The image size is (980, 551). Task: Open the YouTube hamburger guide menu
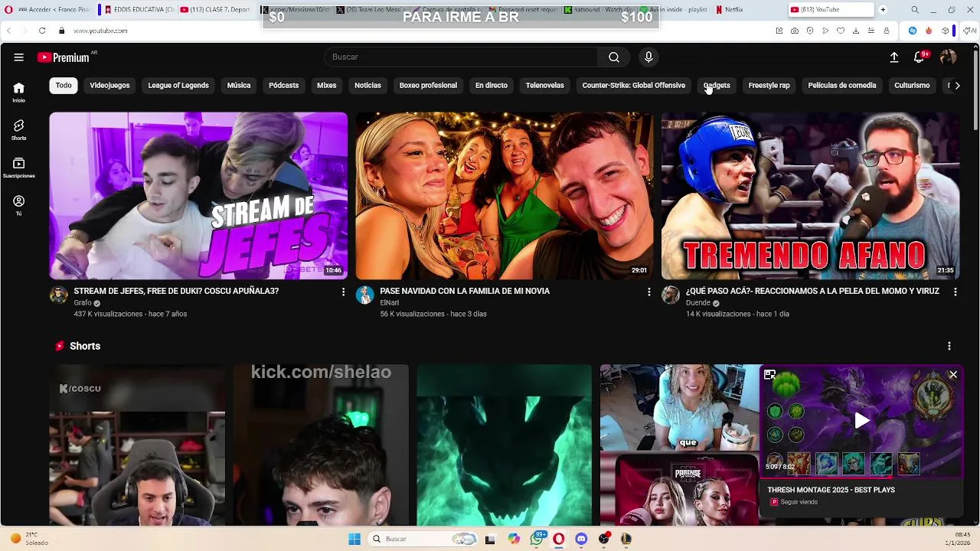click(18, 57)
